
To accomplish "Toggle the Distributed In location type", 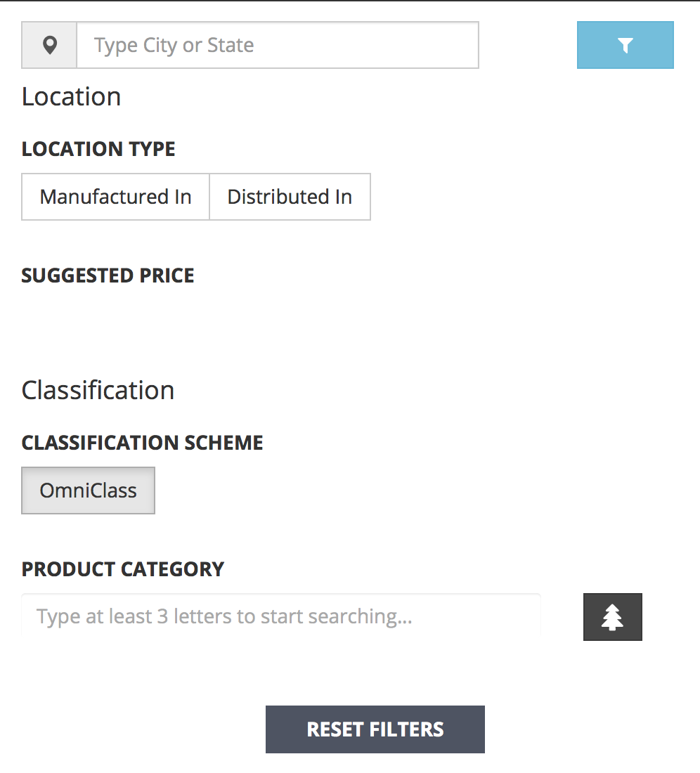I will click(290, 197).
